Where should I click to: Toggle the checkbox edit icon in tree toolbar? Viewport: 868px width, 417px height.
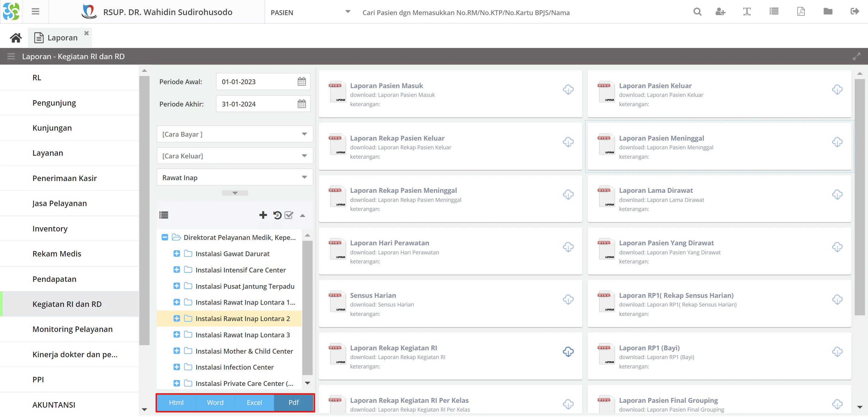[x=290, y=215]
